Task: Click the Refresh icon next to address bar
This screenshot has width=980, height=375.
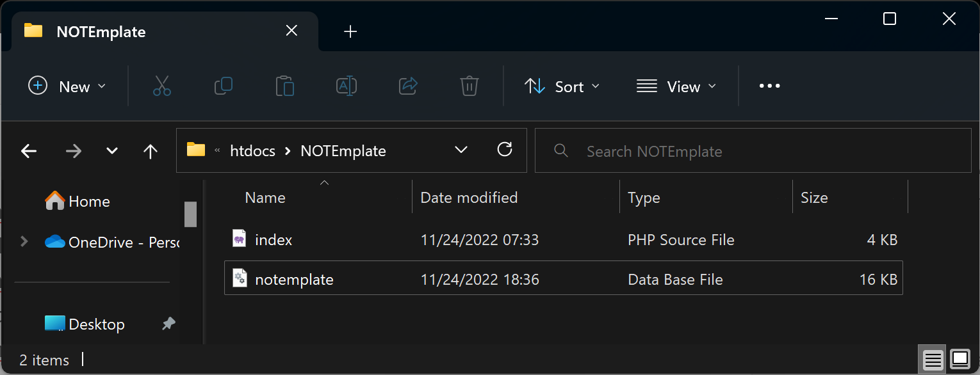Action: click(x=505, y=150)
